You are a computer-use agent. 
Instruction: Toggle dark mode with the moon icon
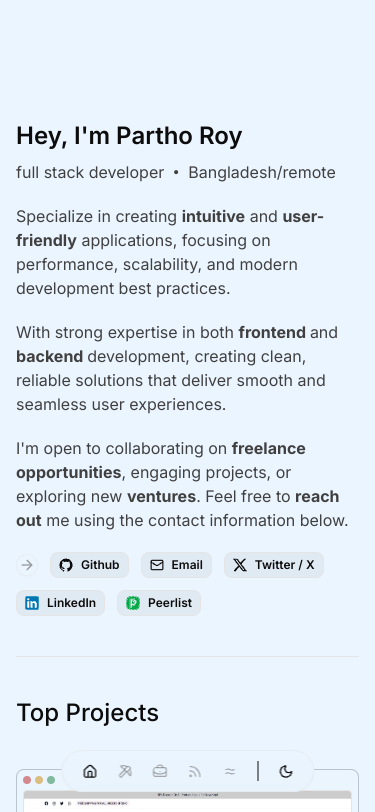pos(286,772)
